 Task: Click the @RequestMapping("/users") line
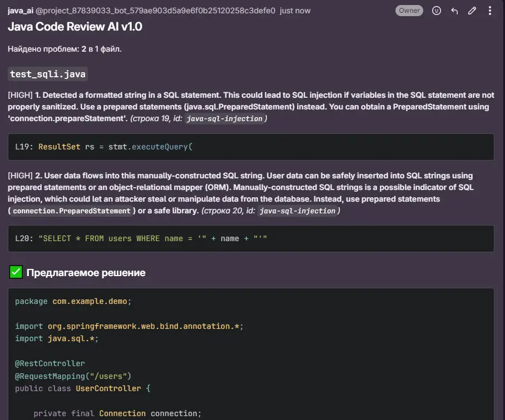point(73,376)
